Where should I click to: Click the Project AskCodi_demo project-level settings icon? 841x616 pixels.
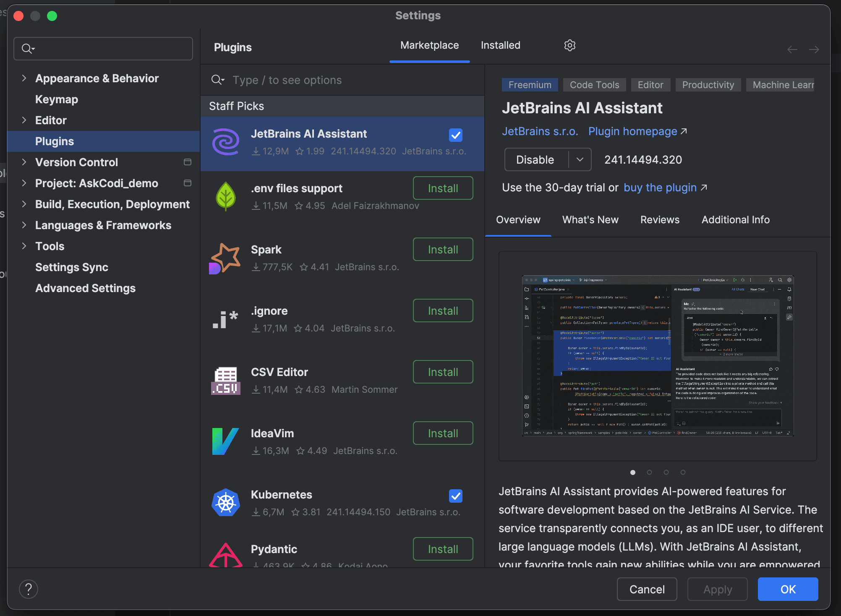[x=188, y=183]
